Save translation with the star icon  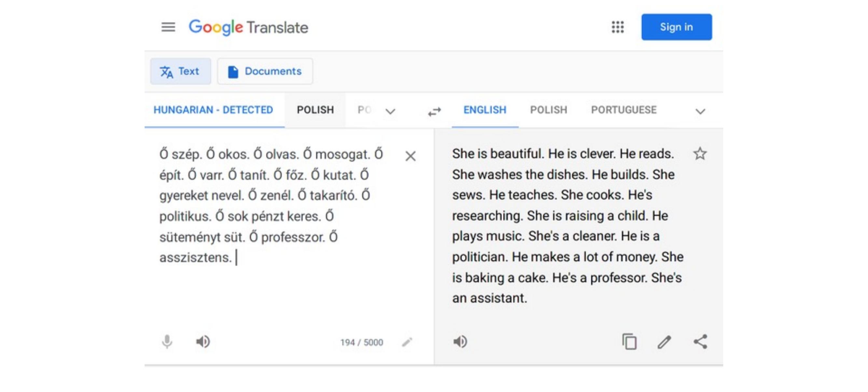point(699,154)
